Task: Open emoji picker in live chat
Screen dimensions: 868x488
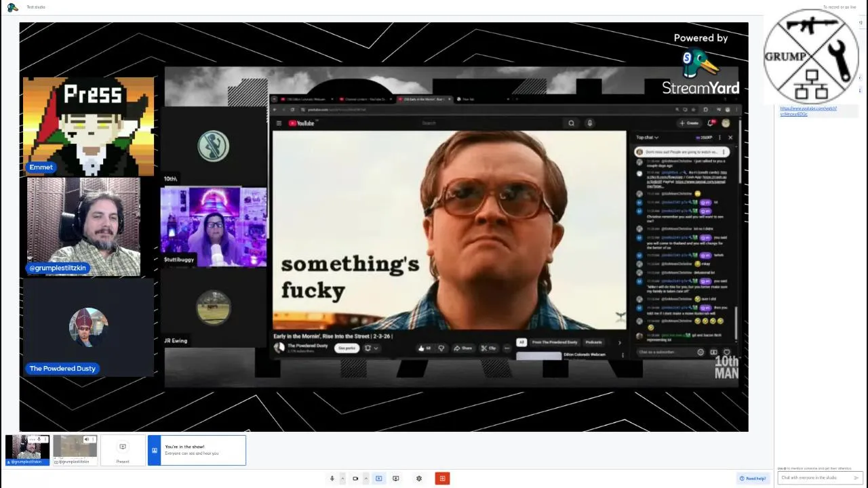Action: (x=701, y=352)
